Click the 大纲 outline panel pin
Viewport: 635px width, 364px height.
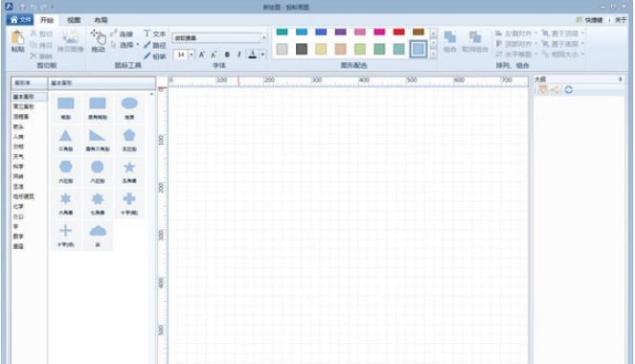point(620,80)
